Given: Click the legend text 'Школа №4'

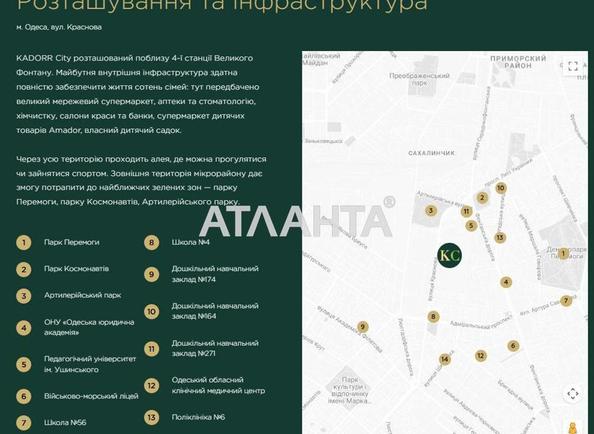Looking at the screenshot, I should (191, 242).
